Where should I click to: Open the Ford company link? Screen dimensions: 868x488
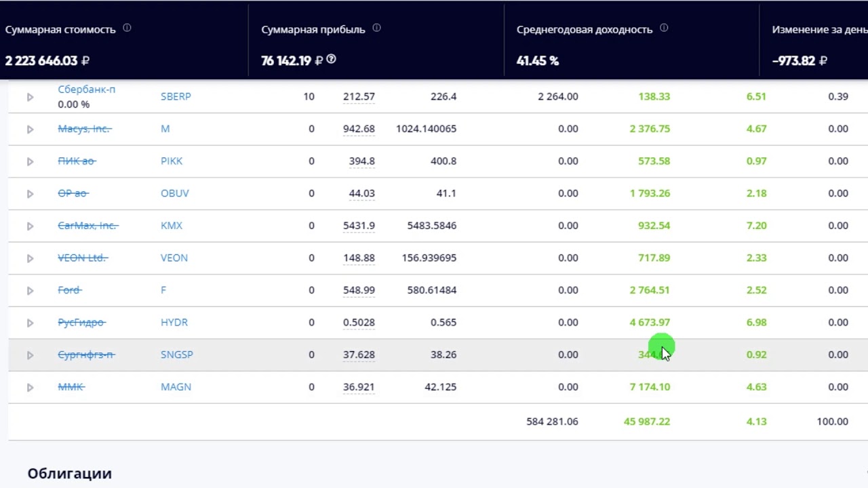[x=70, y=289]
